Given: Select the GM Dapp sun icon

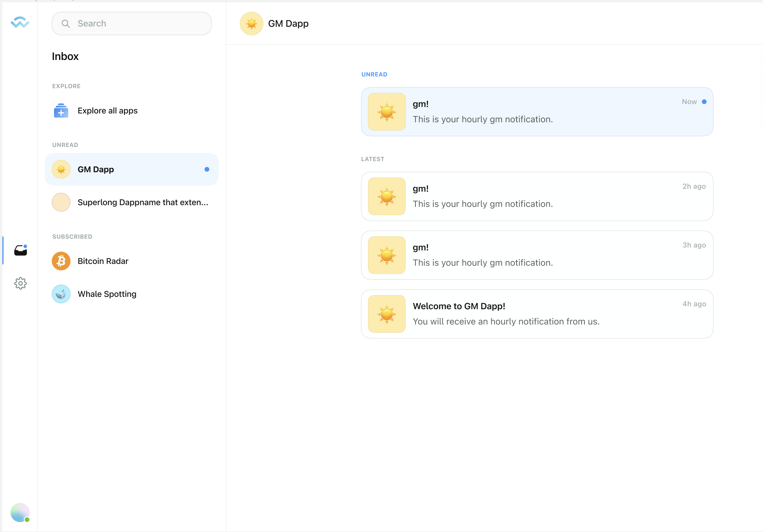Looking at the screenshot, I should click(x=61, y=169).
